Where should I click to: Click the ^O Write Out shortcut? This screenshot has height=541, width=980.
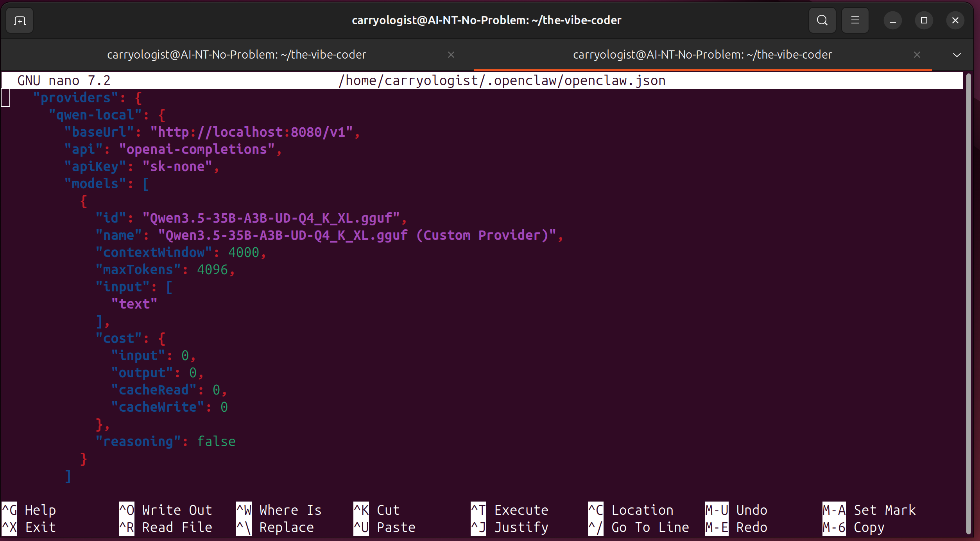pos(165,510)
